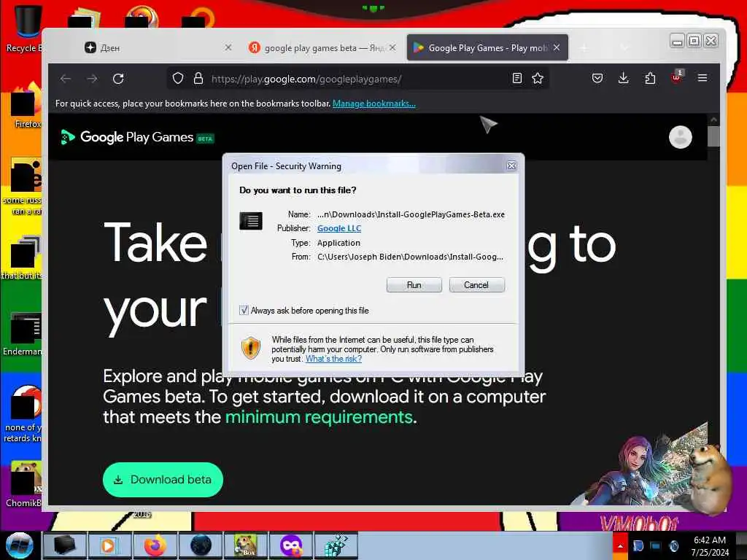Select the Enderman desktop icon

coord(23,333)
